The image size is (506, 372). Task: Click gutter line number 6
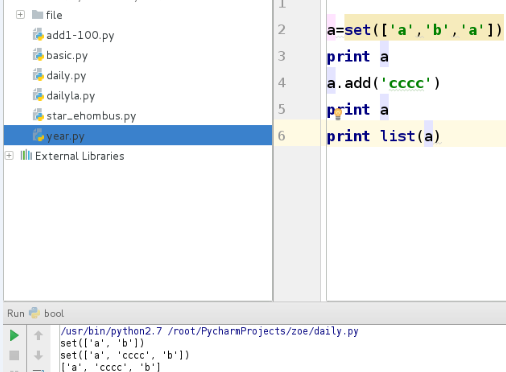tap(282, 136)
